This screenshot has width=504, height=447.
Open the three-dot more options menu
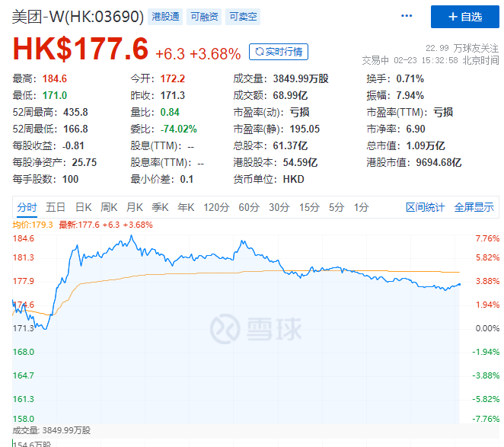point(407,16)
